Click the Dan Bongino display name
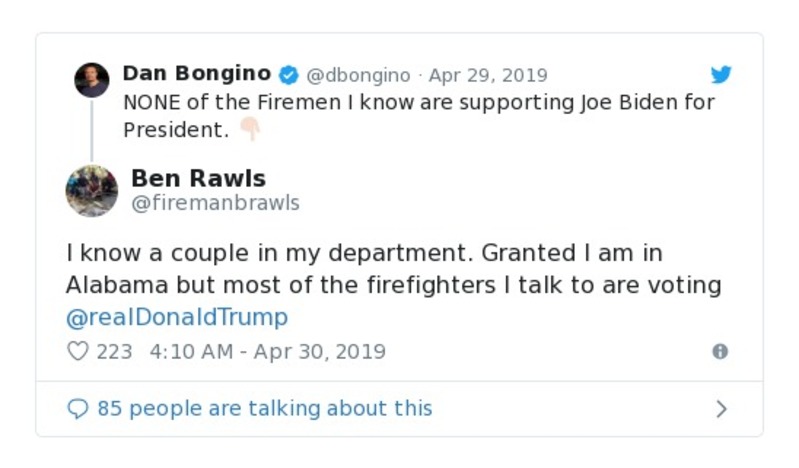This screenshot has width=799, height=468. [x=196, y=74]
